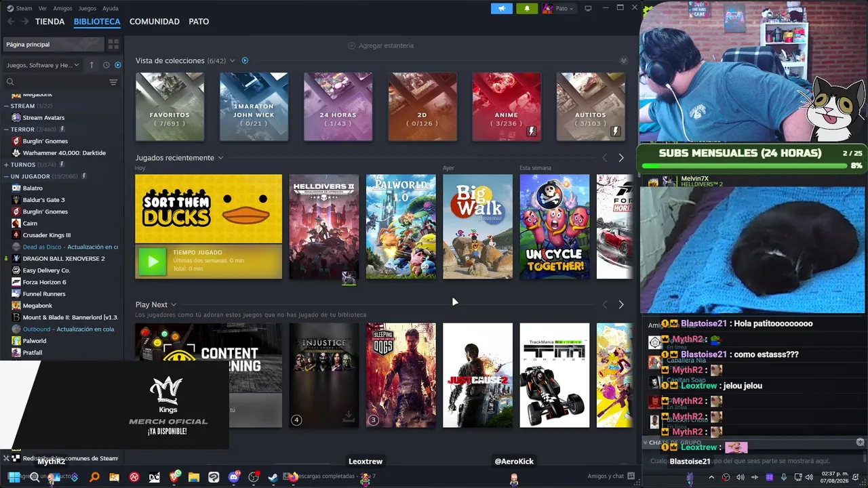The height and width of the screenshot is (488, 868).
Task: Open the Steam taskbar icon
Action: [x=273, y=477]
